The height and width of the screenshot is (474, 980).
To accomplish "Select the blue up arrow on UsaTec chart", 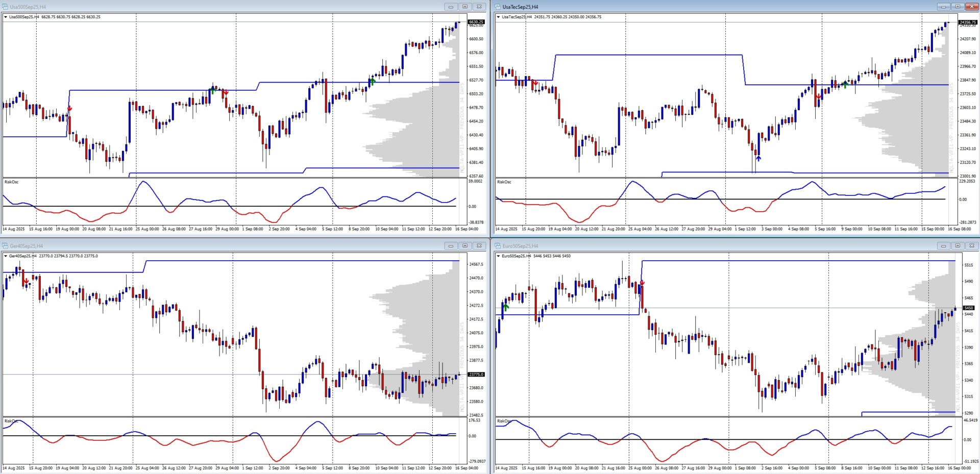I will click(x=758, y=159).
